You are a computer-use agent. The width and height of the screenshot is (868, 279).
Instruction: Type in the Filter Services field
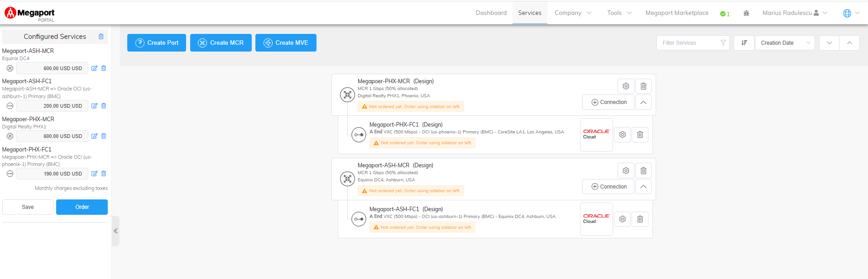690,43
